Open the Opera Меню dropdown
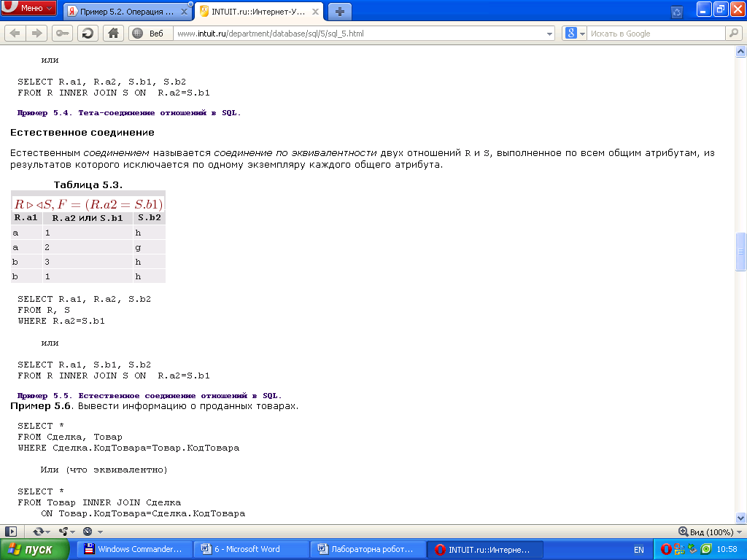747x560 pixels. pyautogui.click(x=28, y=9)
